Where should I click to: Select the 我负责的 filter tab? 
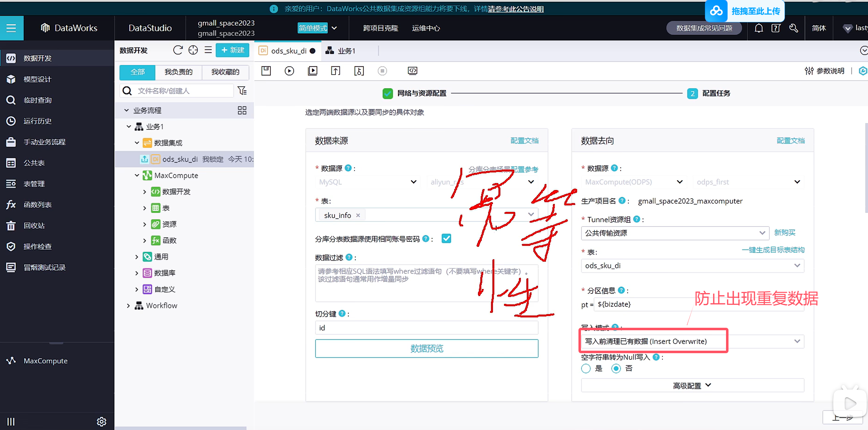(x=178, y=72)
